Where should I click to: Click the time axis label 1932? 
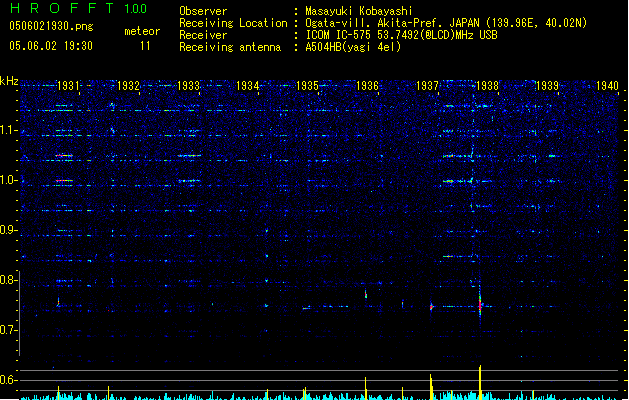tap(128, 85)
